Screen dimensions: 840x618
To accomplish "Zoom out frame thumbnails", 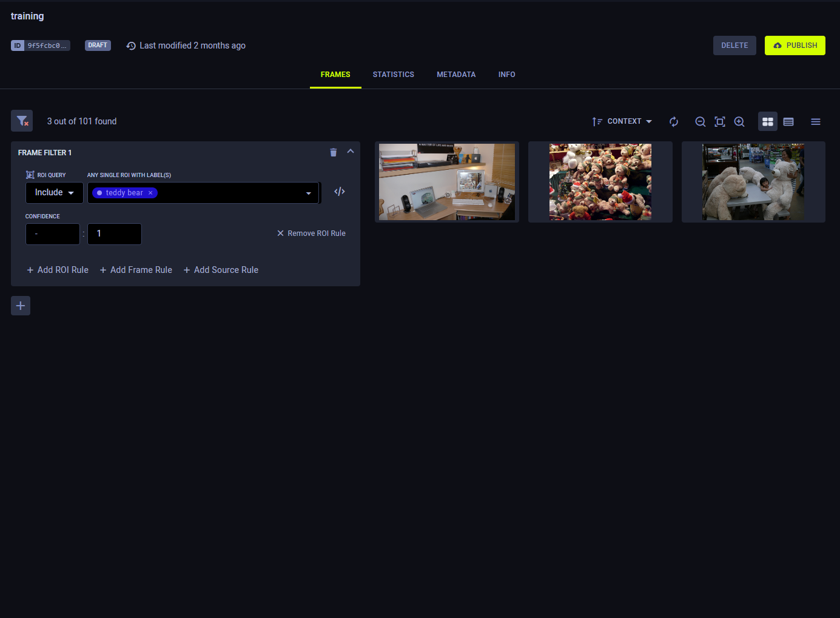I will click(701, 121).
